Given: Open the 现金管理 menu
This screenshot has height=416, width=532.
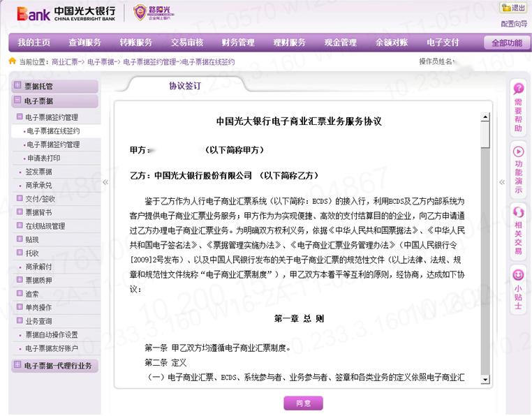Looking at the screenshot, I should point(340,43).
